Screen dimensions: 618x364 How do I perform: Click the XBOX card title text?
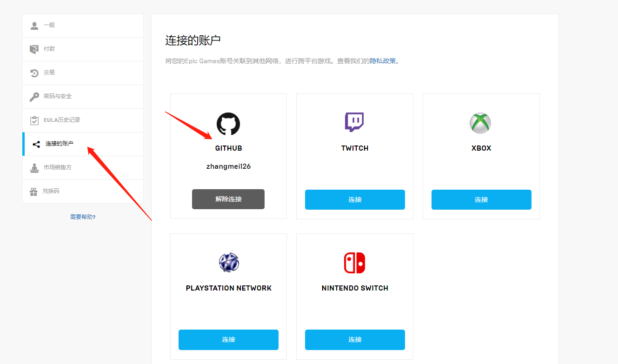click(481, 148)
